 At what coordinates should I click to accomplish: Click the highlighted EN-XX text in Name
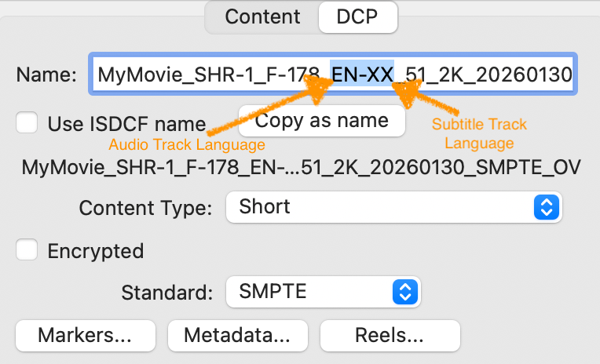(x=361, y=75)
